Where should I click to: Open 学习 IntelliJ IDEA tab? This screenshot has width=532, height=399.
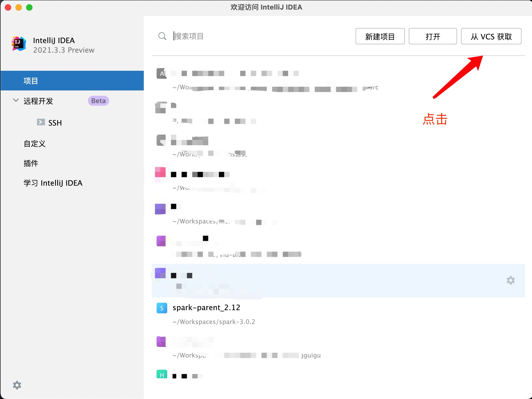point(53,183)
